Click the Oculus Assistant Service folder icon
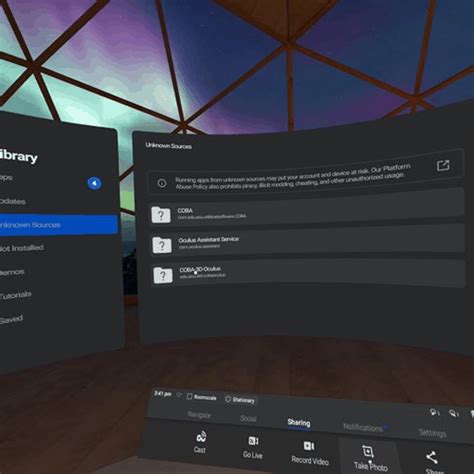 tap(162, 245)
